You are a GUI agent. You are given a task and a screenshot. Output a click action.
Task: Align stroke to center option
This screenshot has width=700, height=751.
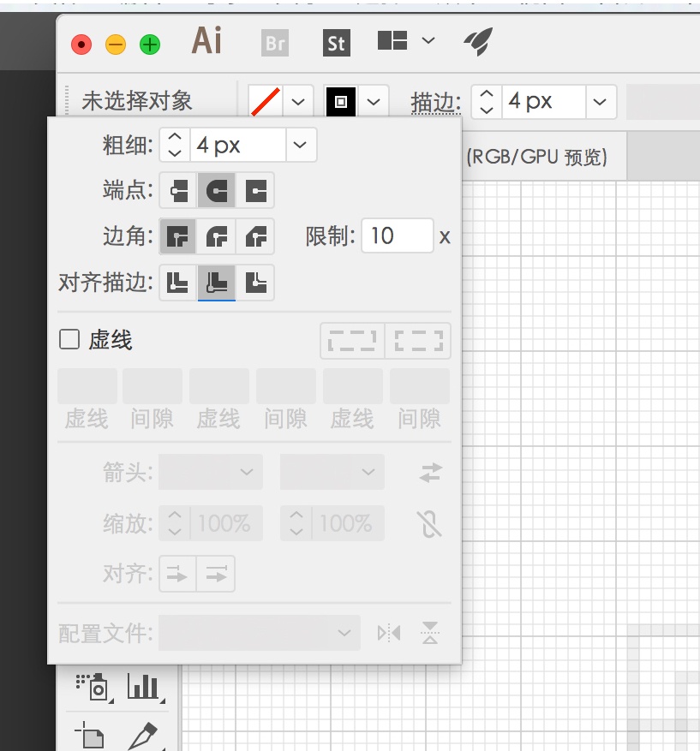178,283
